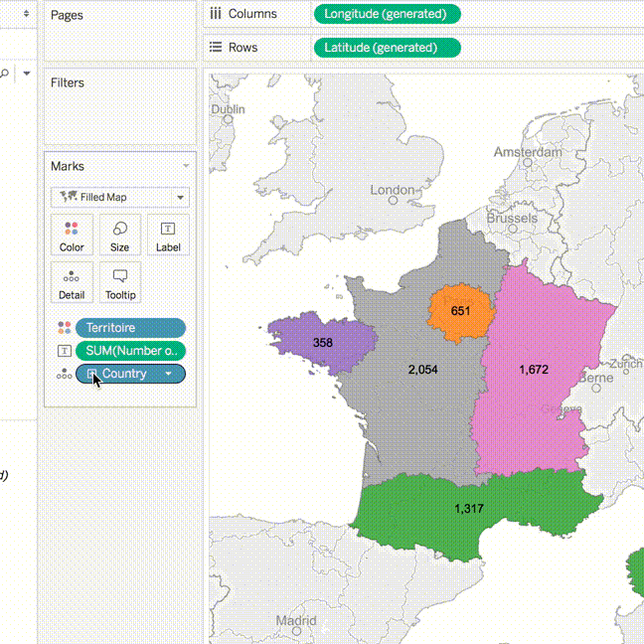The width and height of the screenshot is (644, 644).
Task: Open the Country pill dropdown arrow
Action: 169,374
